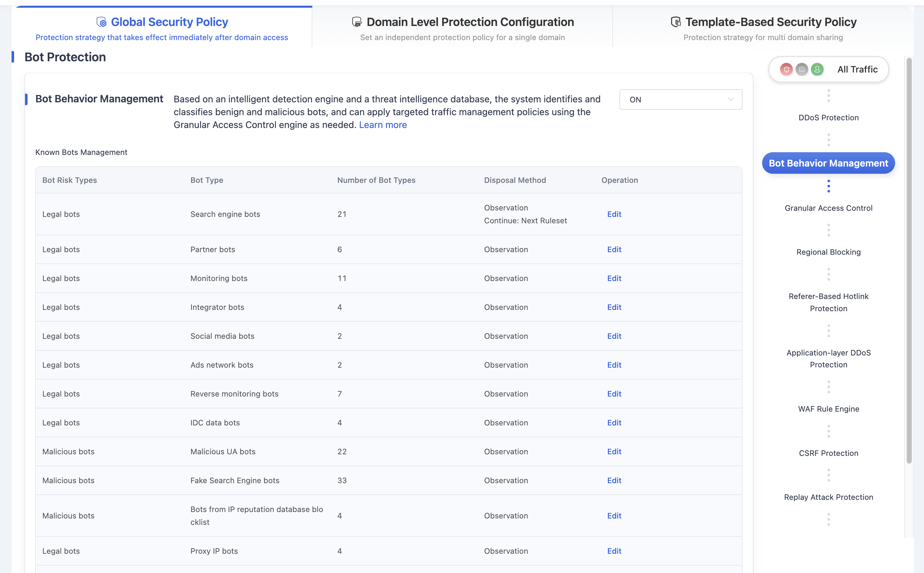Navigate to WAF Rule Engine section

click(828, 409)
